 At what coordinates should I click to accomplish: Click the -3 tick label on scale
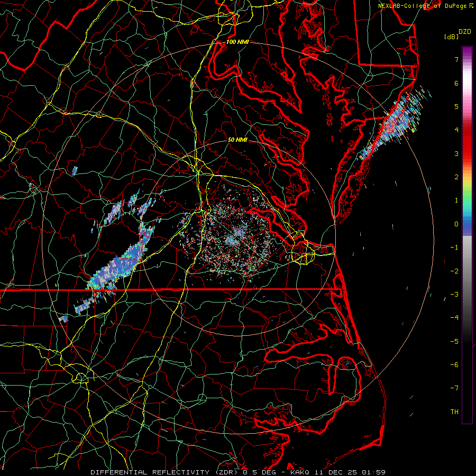tap(454, 295)
